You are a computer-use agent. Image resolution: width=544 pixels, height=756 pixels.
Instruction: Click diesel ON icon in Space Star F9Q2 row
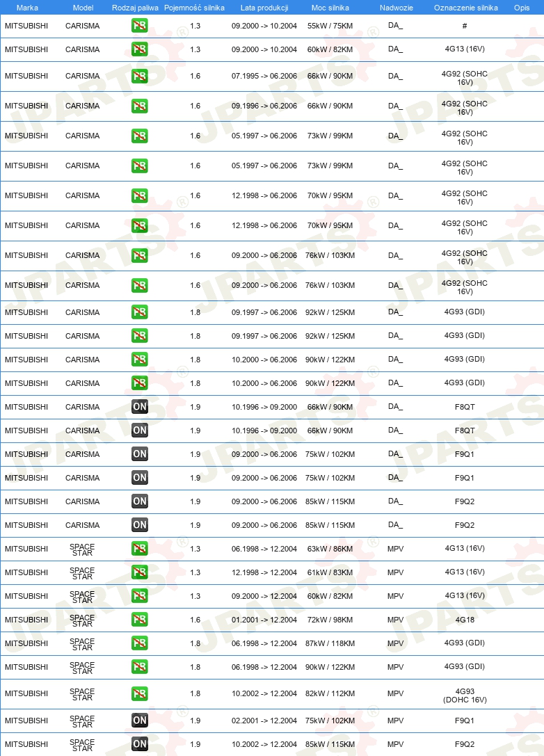139,744
